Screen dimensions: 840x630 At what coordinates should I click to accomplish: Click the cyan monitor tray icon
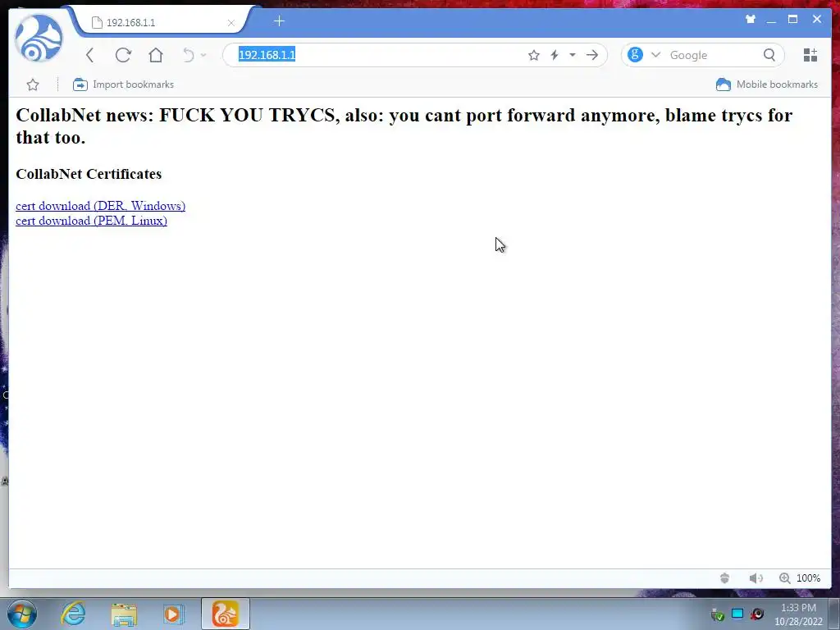737,614
